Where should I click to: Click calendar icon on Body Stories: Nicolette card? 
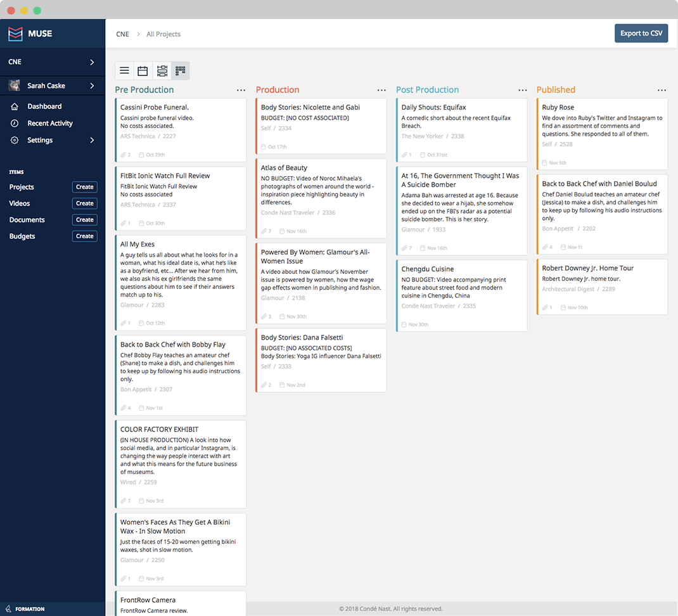pos(264,146)
